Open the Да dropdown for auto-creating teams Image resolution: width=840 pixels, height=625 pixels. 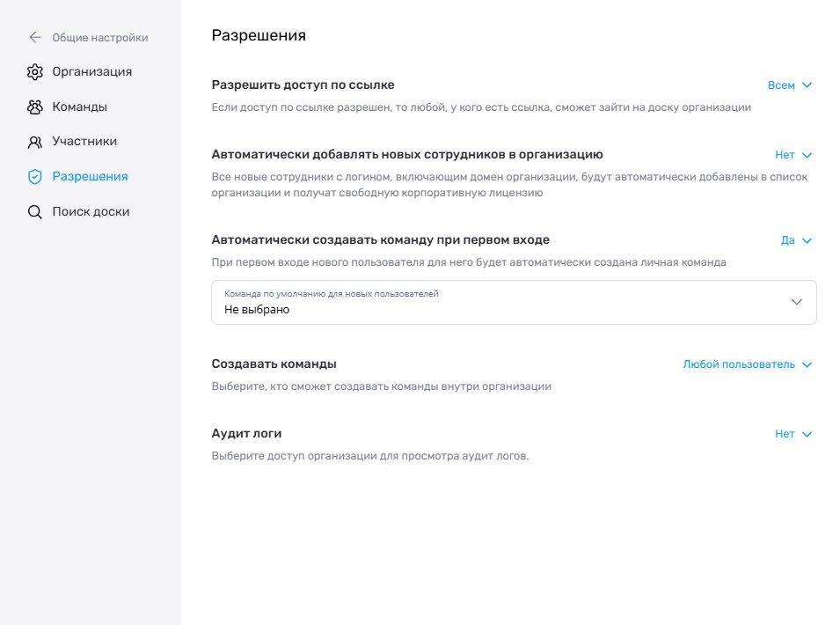796,240
